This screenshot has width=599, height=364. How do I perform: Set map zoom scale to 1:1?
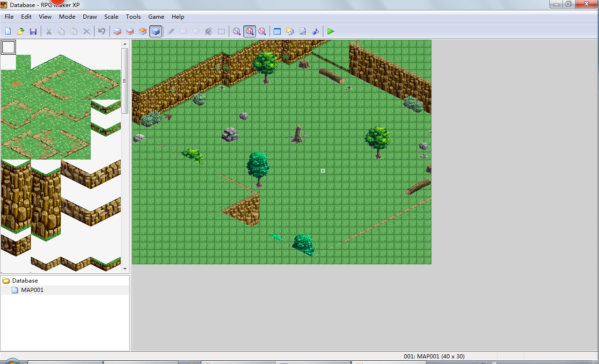tap(237, 31)
